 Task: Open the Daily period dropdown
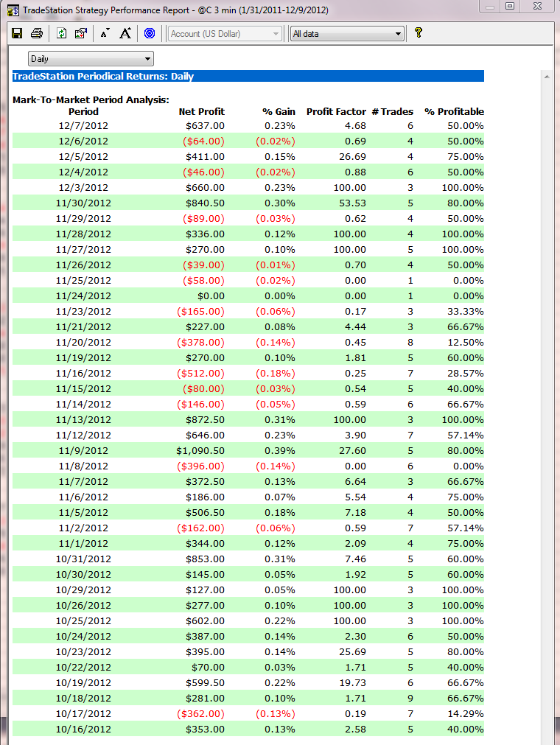(x=91, y=58)
